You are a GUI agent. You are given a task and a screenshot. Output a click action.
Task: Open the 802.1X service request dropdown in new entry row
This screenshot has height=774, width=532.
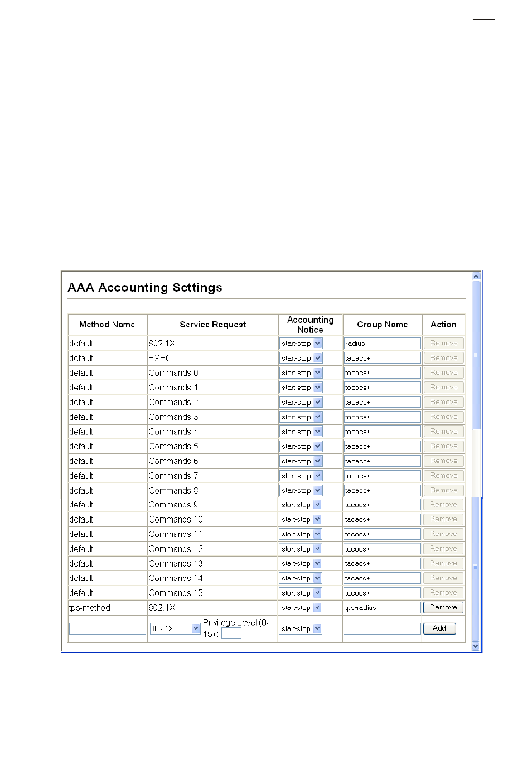[175, 628]
